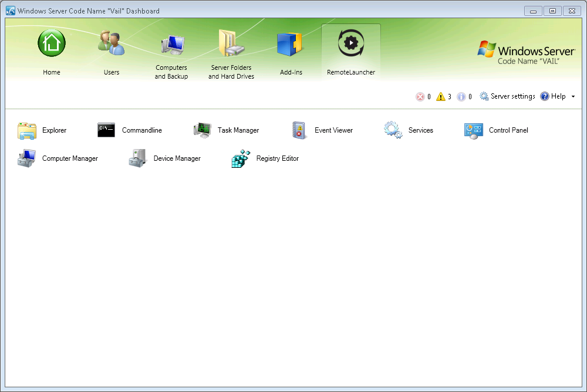
Task: Expand the Help dropdown arrow
Action: (x=573, y=97)
